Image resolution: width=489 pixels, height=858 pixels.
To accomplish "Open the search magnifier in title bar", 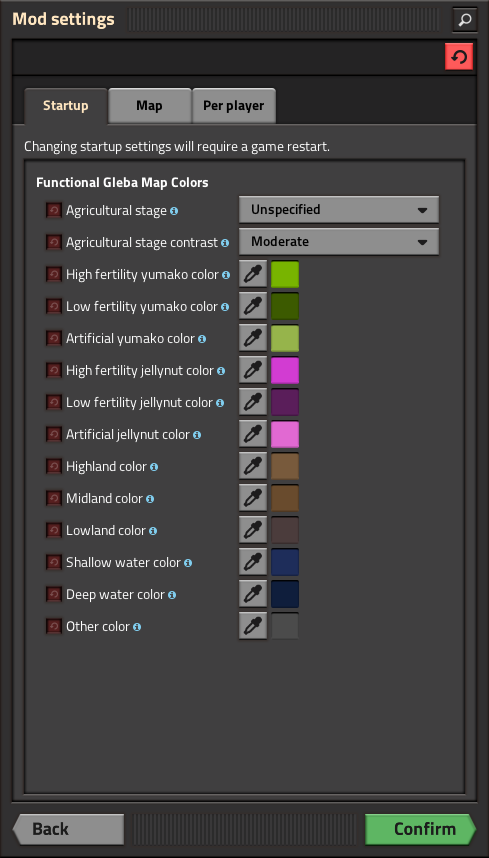I will (464, 20).
